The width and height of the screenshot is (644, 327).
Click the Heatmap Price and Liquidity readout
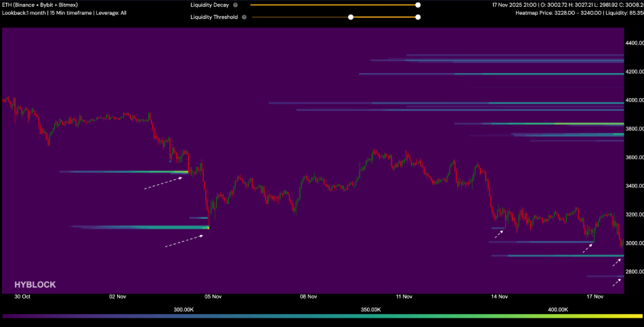click(x=579, y=13)
